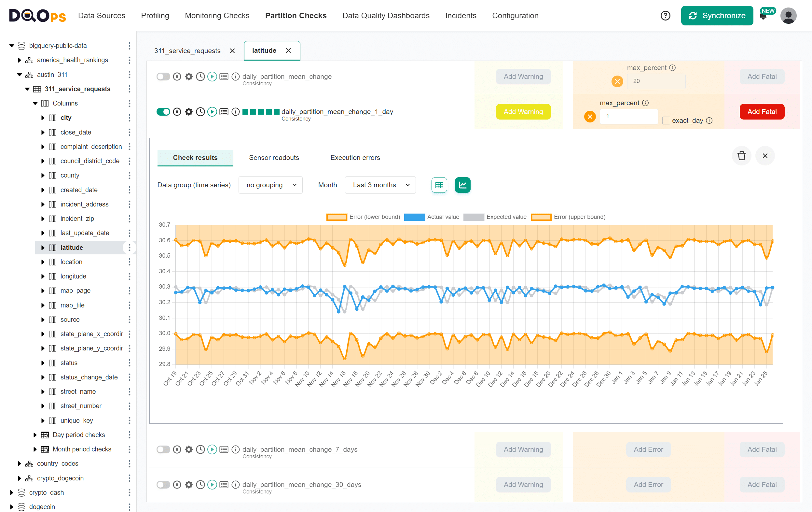Image resolution: width=812 pixels, height=512 pixels.
Task: Open the 'Last 3 months' time range dropdown
Action: coord(380,185)
